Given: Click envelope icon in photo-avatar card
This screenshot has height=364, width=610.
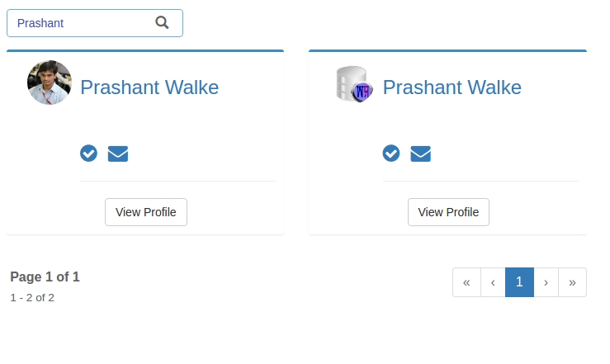Looking at the screenshot, I should [118, 154].
